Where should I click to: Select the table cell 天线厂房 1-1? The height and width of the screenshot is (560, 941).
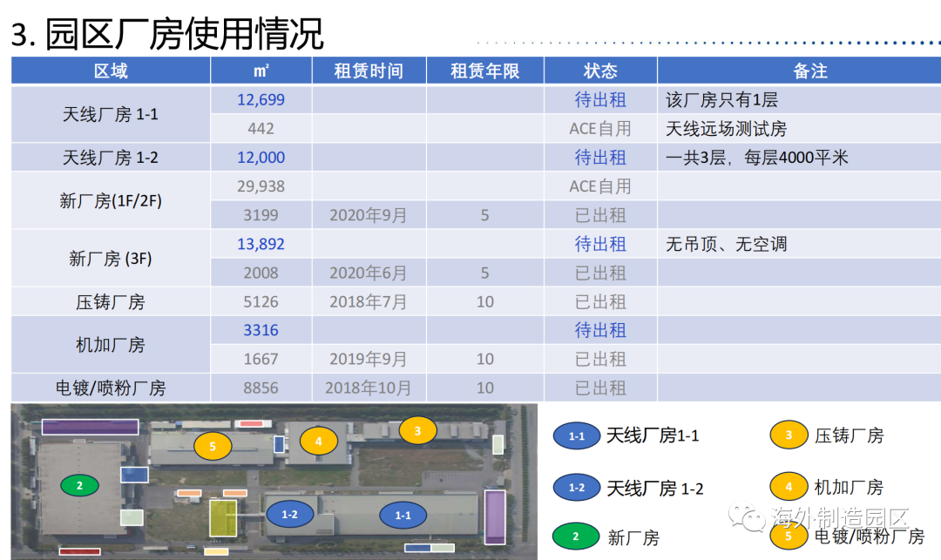tap(111, 114)
